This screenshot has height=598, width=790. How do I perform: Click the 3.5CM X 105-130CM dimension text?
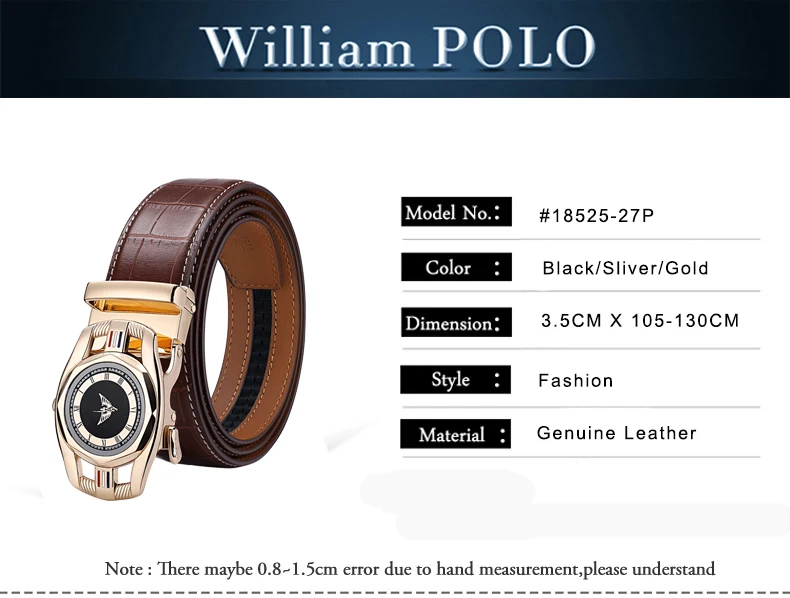coord(640,321)
